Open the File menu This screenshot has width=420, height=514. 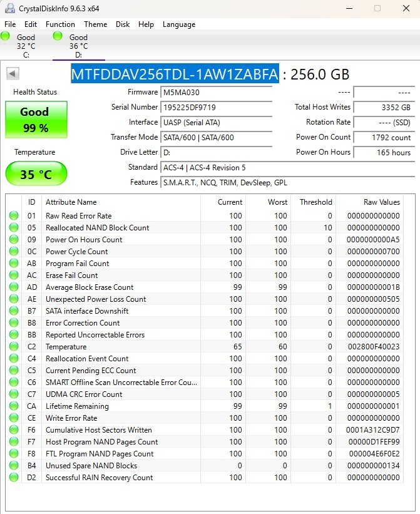point(10,24)
